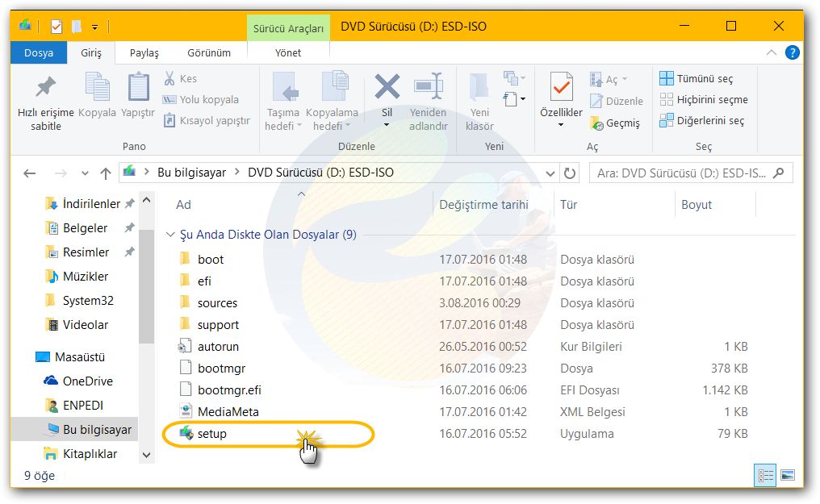This screenshot has height=504, width=820.
Task: Go up one folder level
Action: [106, 173]
